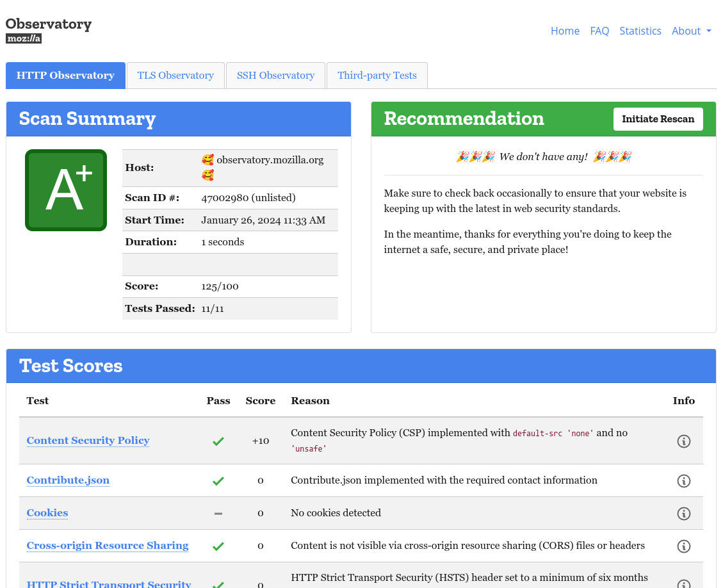Viewport: 723px width, 588px height.
Task: Switch to the TLS Observatory tab
Action: click(175, 75)
